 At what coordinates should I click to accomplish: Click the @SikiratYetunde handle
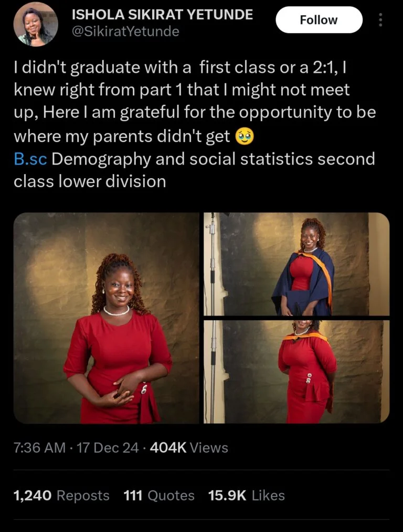(x=125, y=31)
